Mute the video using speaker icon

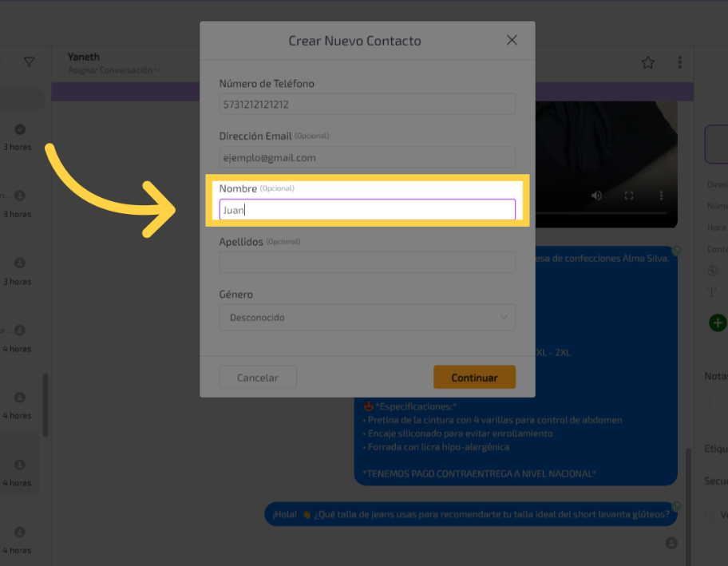[596, 196]
